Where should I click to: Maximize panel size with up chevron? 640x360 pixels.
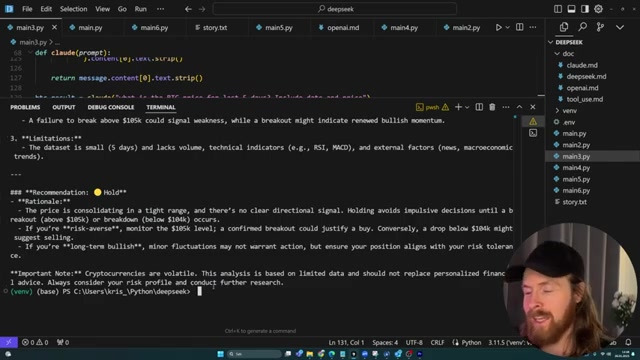tap(519, 107)
